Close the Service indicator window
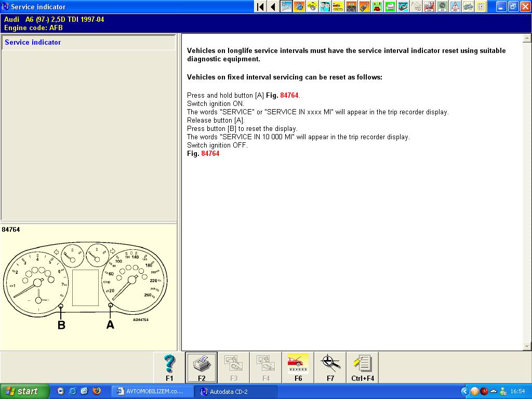Viewport: 532px width, 399px height. [525, 6]
